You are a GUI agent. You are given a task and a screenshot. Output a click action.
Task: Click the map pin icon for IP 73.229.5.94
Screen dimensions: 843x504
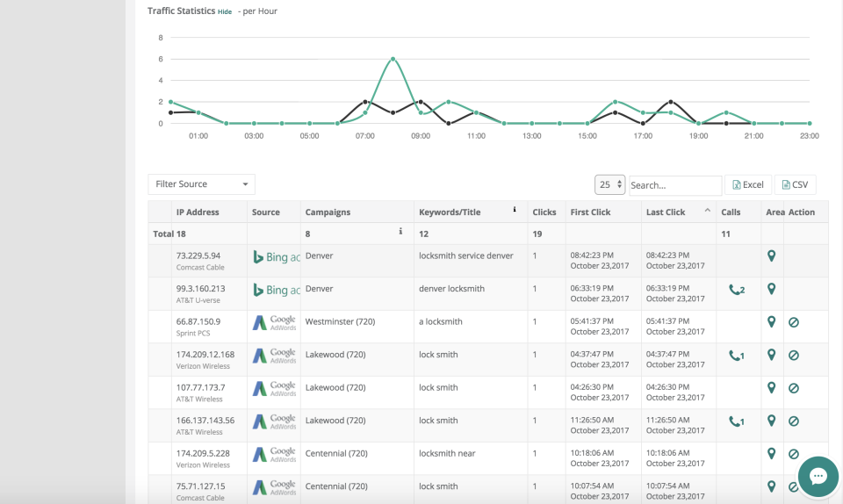[771, 256]
